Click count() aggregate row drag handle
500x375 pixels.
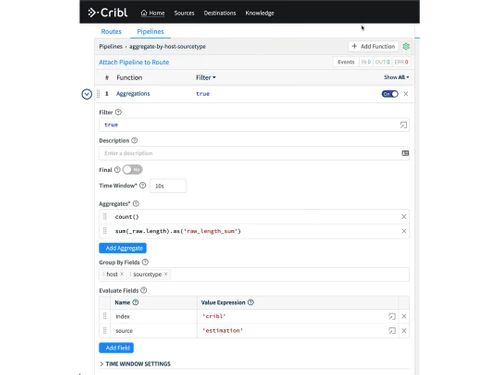point(105,217)
